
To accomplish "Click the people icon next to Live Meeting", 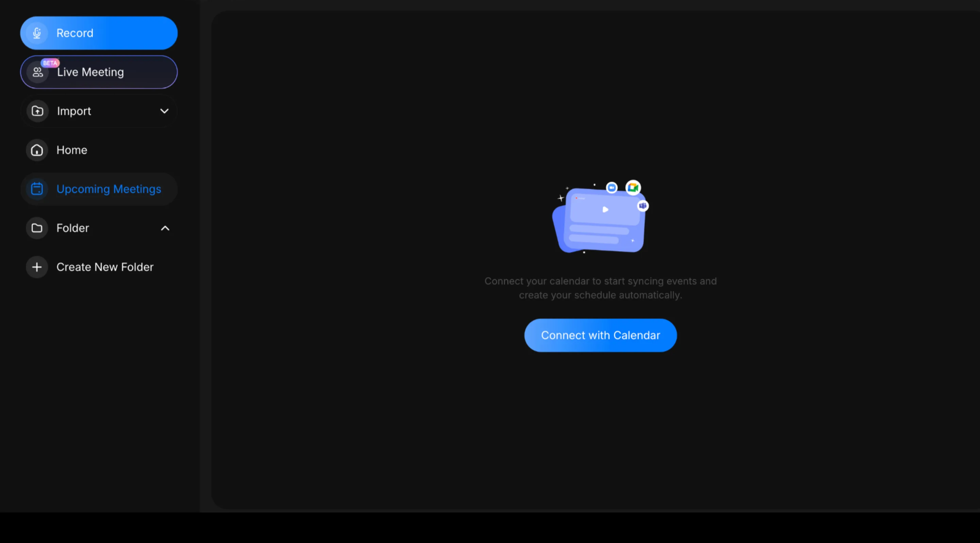I will click(37, 72).
